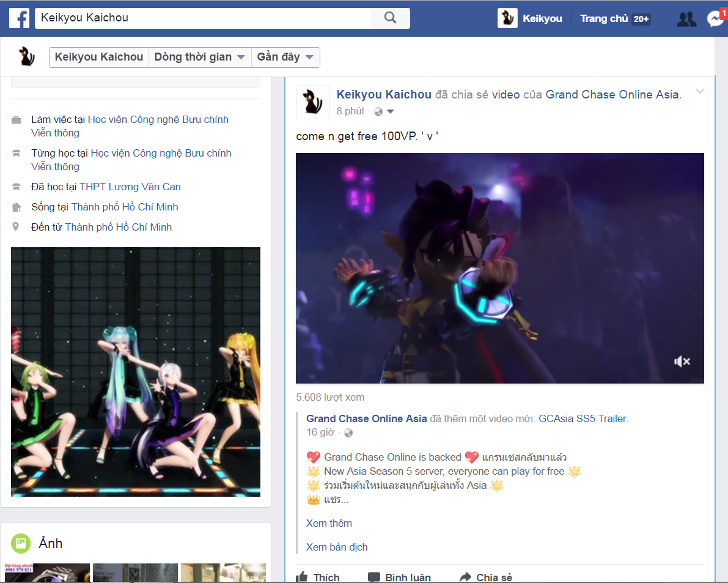Click the search magnifier button
The width and height of the screenshot is (728, 583).
[x=391, y=18]
